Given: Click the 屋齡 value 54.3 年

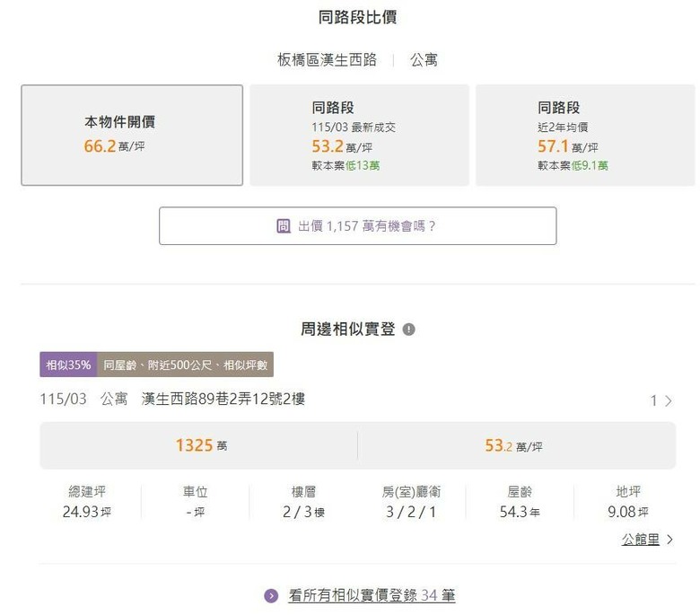Looking at the screenshot, I should 520,512.
